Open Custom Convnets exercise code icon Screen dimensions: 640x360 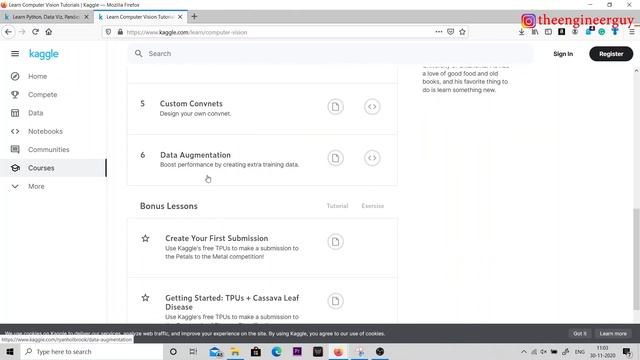click(x=372, y=107)
